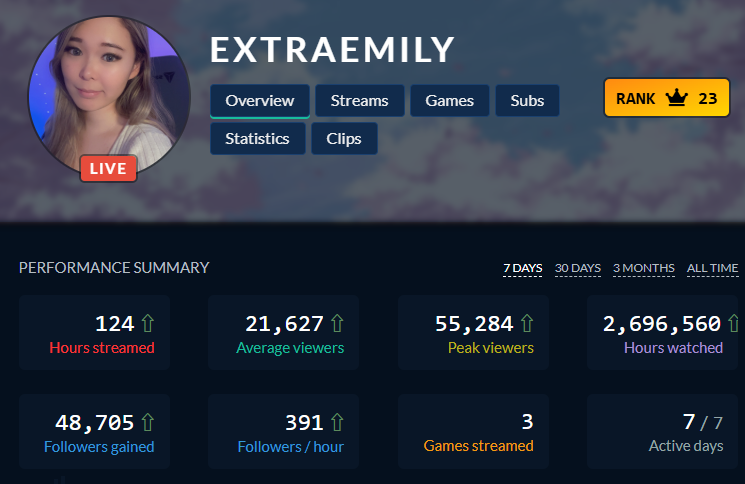Click the PERFORMANCE SUMMARY heading
Image resolution: width=745 pixels, height=484 pixels.
(114, 268)
